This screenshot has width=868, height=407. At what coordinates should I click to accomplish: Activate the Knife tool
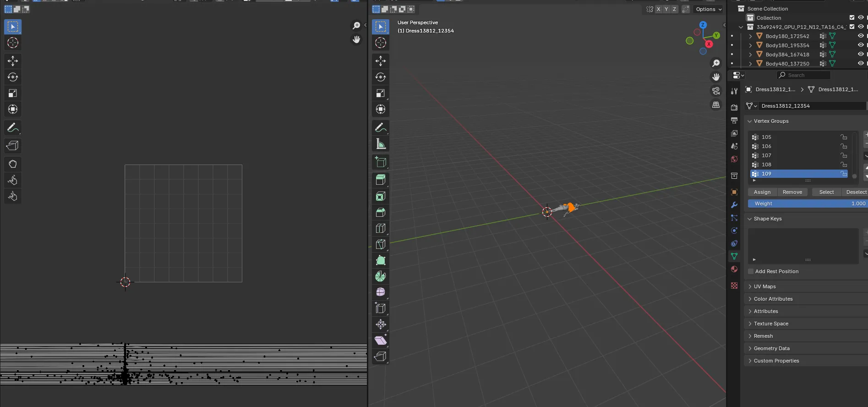point(381,244)
